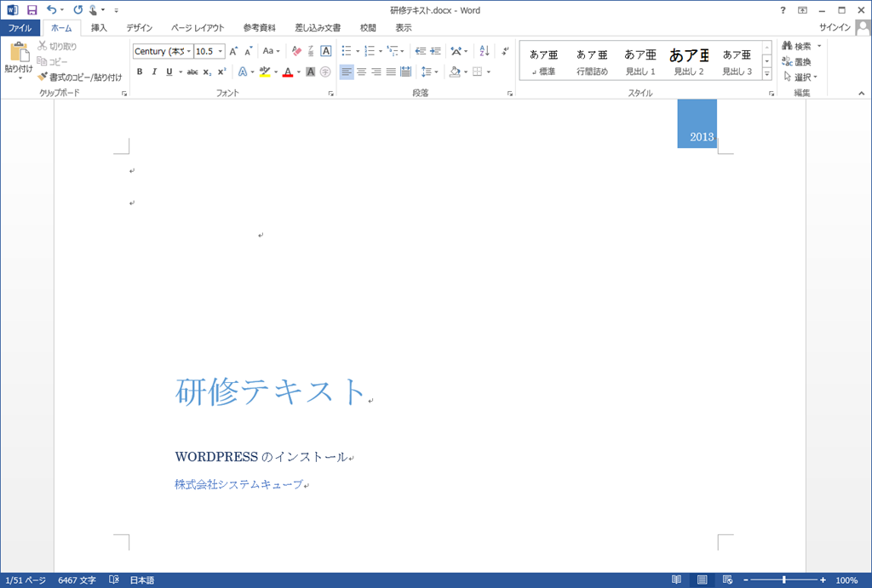Toggle subscript formatting

tap(207, 71)
